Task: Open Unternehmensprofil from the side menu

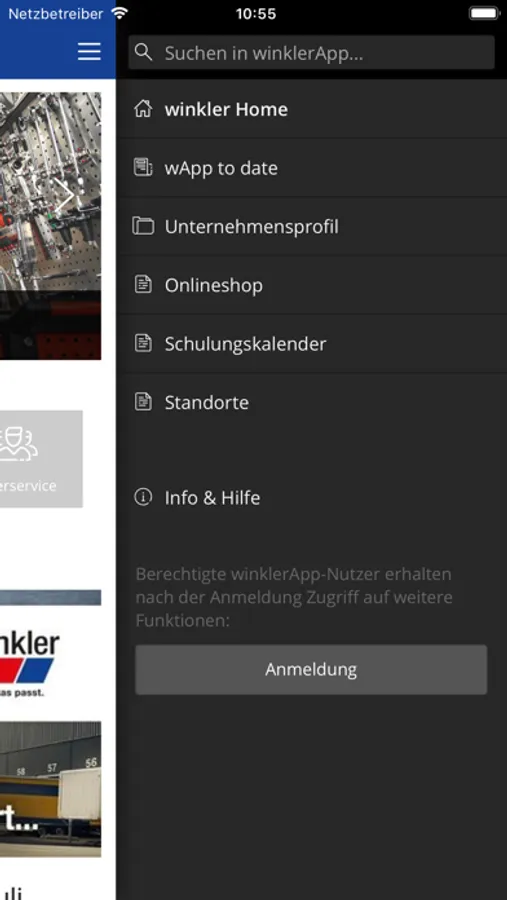Action: [311, 226]
